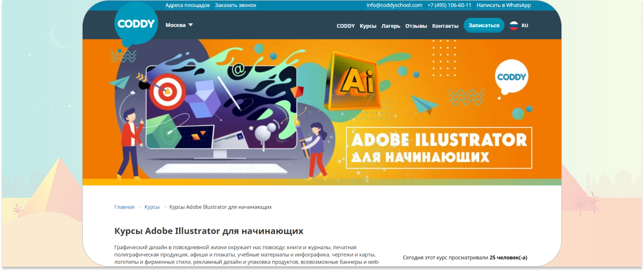Click the breadcrumb text Курсы Adobe Illustrator для начинающих
Screen dimensions: 644x271
tap(221, 207)
